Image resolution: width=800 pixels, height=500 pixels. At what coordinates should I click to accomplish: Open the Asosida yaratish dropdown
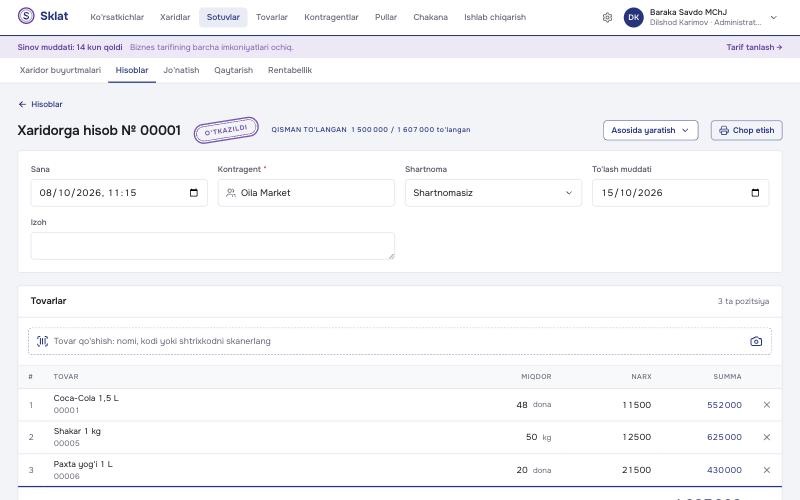tap(651, 131)
